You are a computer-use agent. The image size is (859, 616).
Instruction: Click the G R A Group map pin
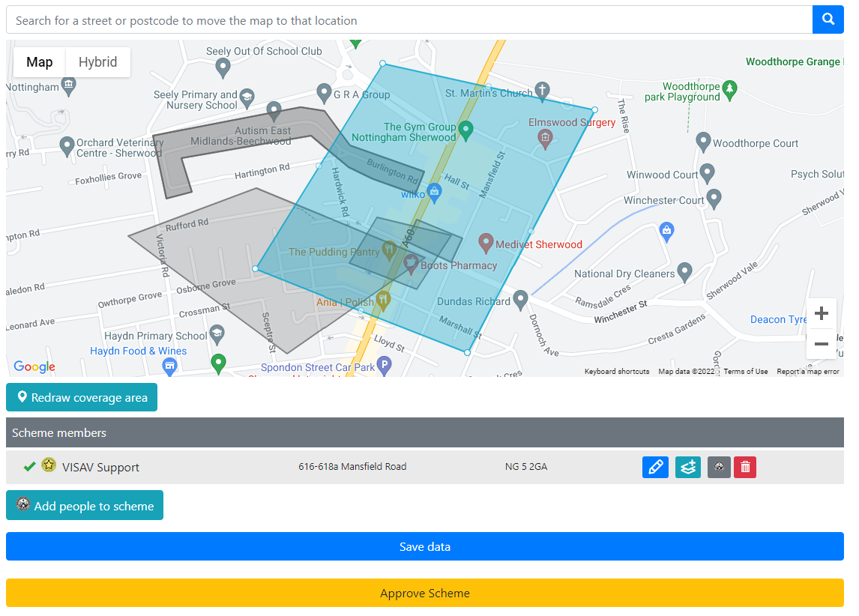[x=325, y=93]
